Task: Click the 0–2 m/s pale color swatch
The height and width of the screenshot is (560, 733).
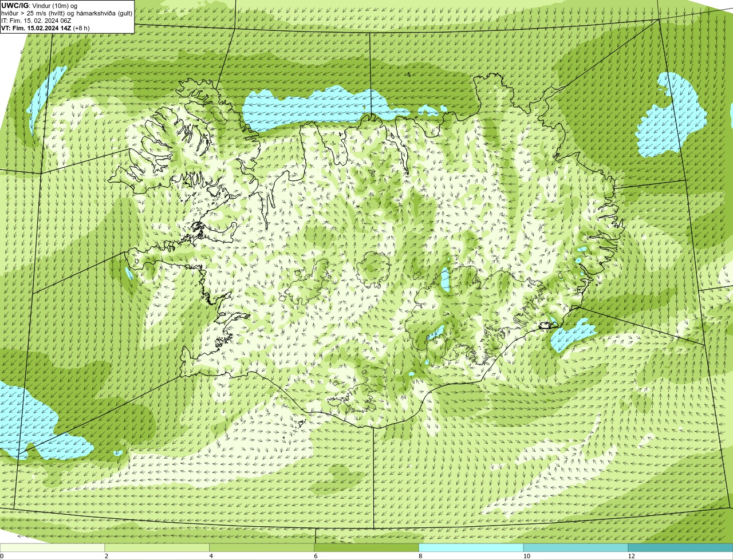Action: pos(52,548)
